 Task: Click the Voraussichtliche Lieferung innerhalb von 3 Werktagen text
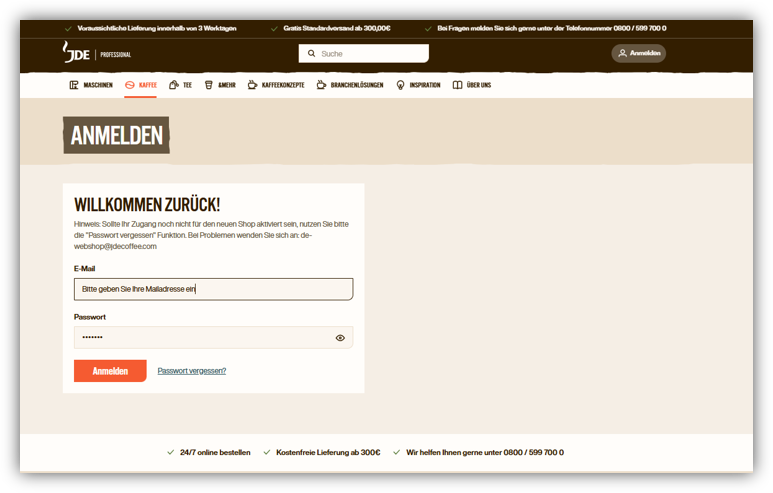tap(157, 28)
